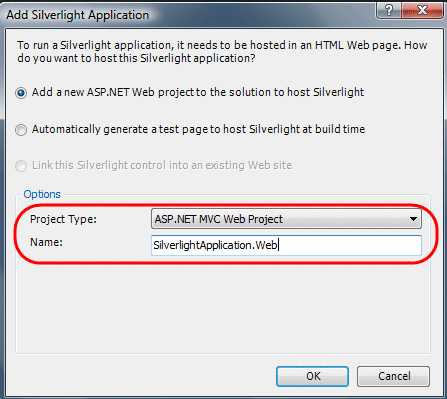Click the Options group heading
Image resolution: width=447 pixels, height=399 pixels.
(x=42, y=194)
